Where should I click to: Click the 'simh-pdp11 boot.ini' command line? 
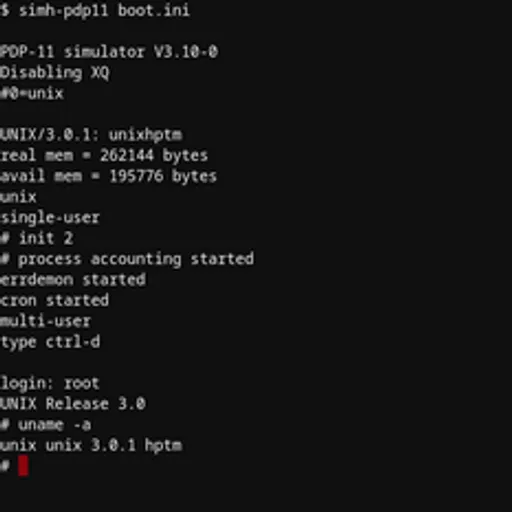click(x=95, y=11)
